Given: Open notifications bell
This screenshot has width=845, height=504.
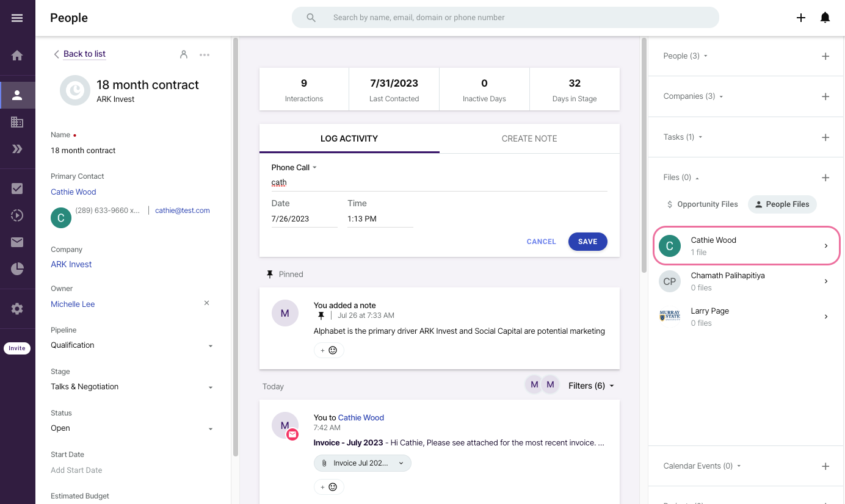Looking at the screenshot, I should pos(825,18).
